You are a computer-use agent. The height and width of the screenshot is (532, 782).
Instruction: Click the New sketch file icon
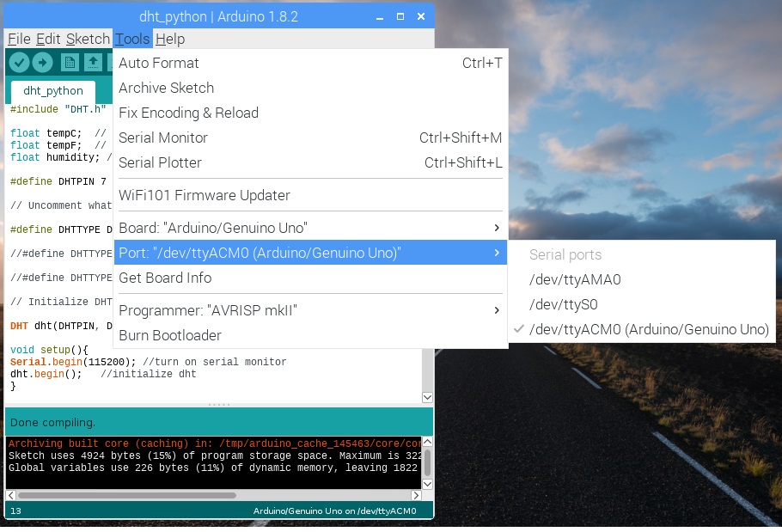coord(70,63)
